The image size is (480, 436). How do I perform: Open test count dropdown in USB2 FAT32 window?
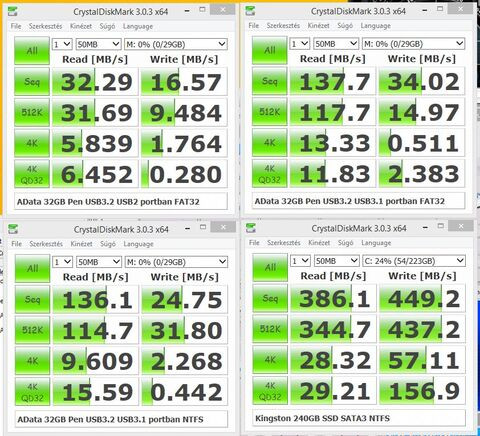(62, 44)
